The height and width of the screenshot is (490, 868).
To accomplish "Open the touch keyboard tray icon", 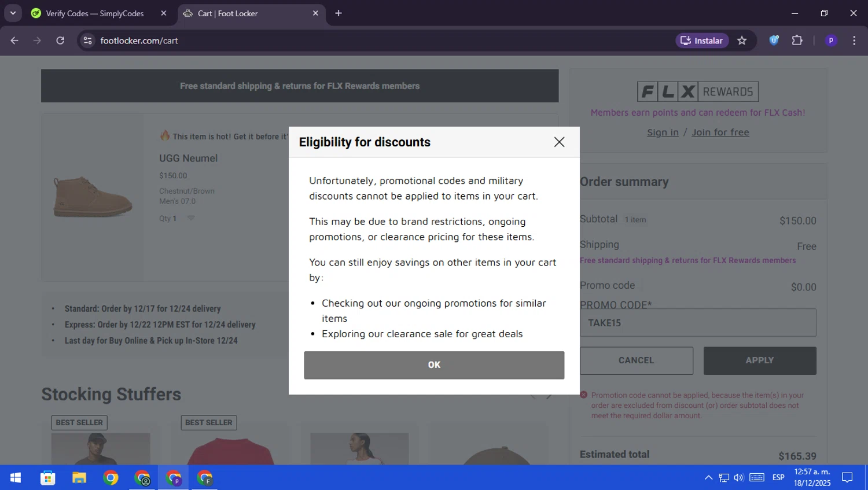I will [757, 478].
